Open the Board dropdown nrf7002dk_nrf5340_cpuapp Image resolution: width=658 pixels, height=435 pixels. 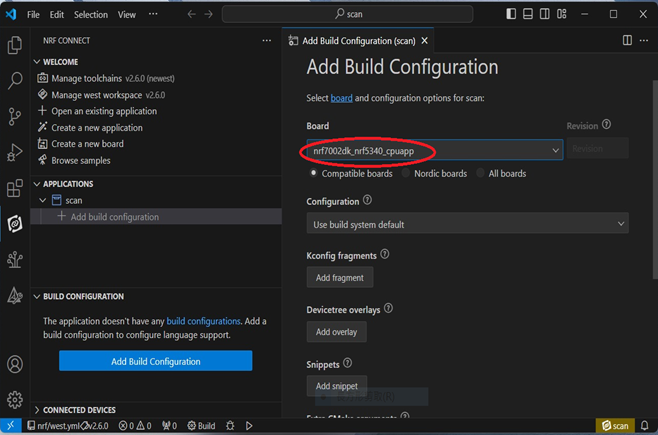pos(434,150)
